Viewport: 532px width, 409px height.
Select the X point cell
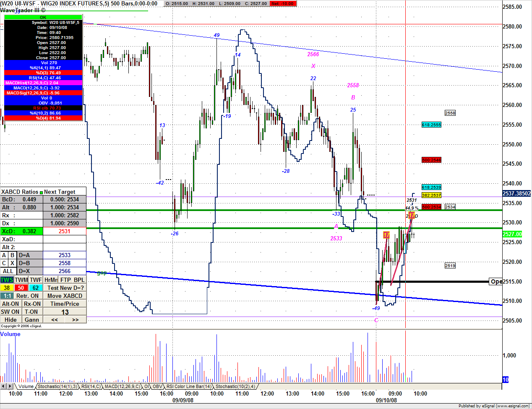click(x=13, y=263)
